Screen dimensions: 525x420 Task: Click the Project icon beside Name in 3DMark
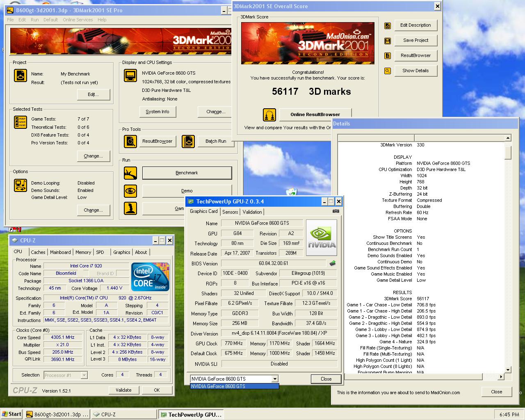21,75
